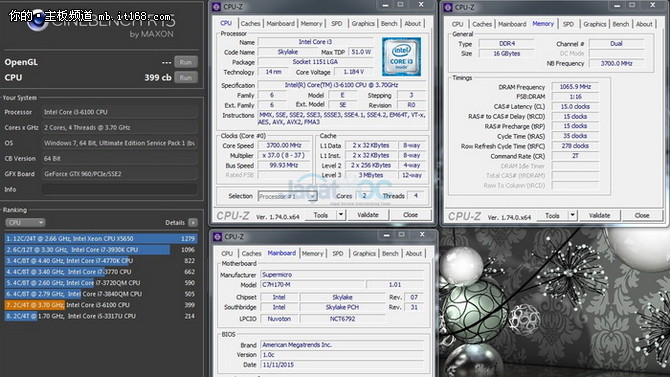
Task: Click Tools button in Memory tab window
Action: point(552,215)
